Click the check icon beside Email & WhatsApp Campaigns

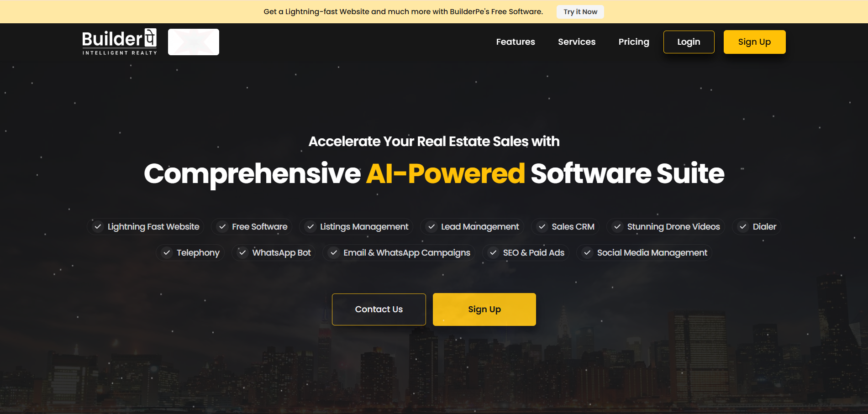point(334,252)
